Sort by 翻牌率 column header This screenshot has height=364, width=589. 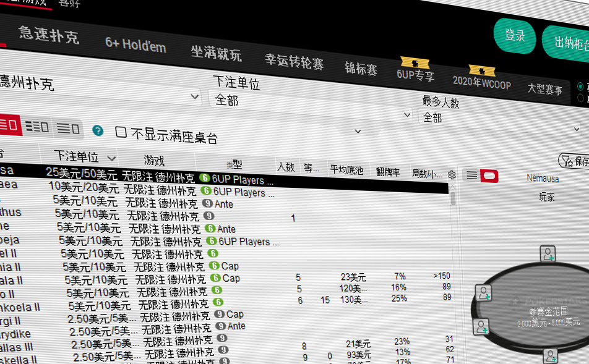tap(388, 172)
